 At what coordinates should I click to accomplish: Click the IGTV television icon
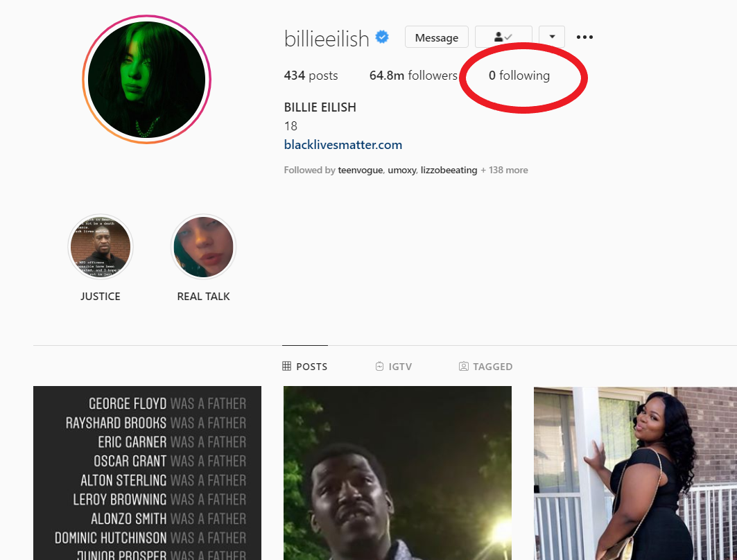380,366
